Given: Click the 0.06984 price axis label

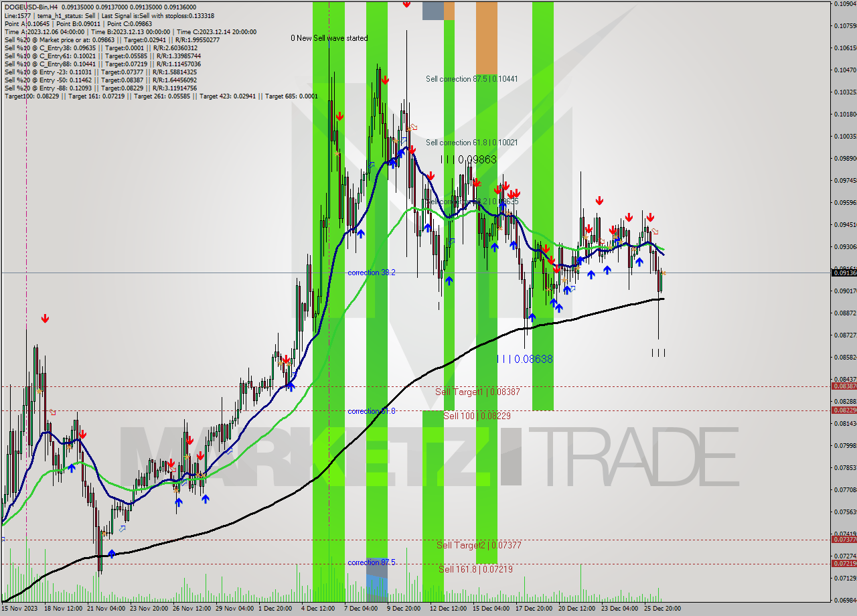Looking at the screenshot, I should 846,600.
